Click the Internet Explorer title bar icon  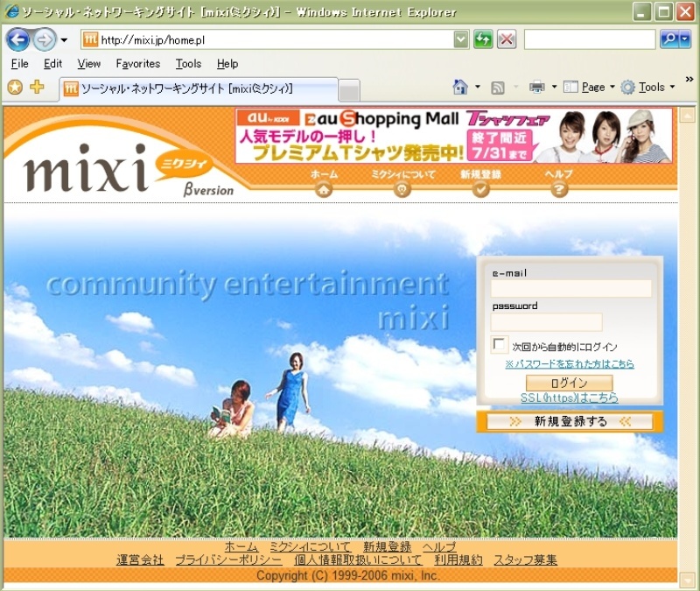click(x=11, y=11)
